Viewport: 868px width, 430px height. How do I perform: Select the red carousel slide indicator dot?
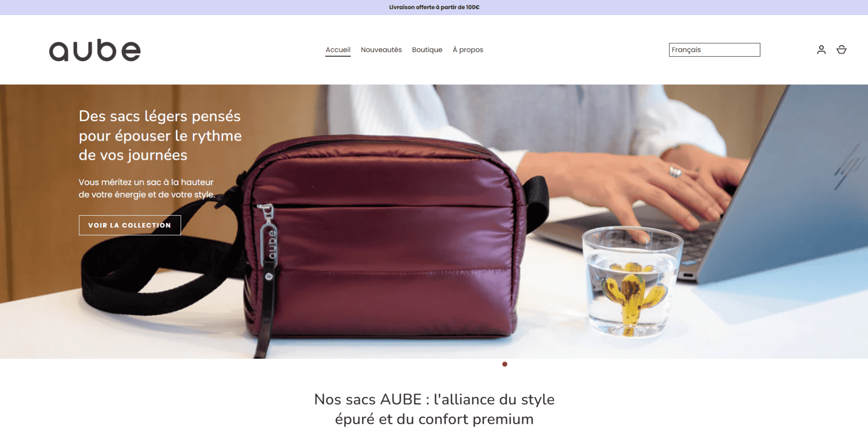click(505, 364)
